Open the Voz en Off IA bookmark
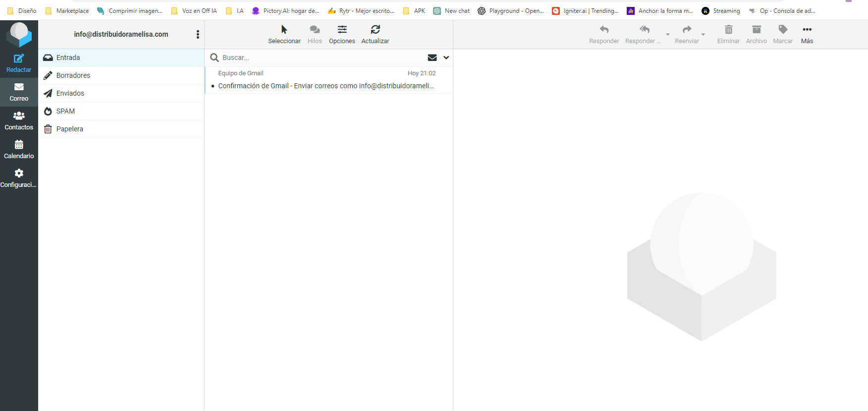 194,11
